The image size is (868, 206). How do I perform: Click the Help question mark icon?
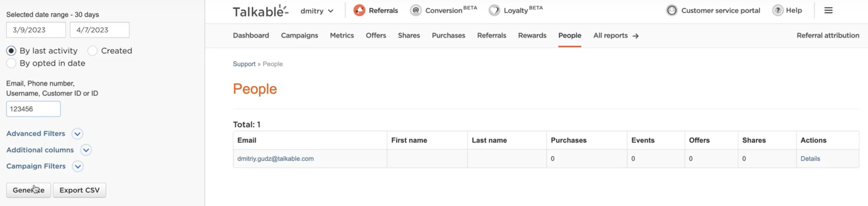point(778,11)
